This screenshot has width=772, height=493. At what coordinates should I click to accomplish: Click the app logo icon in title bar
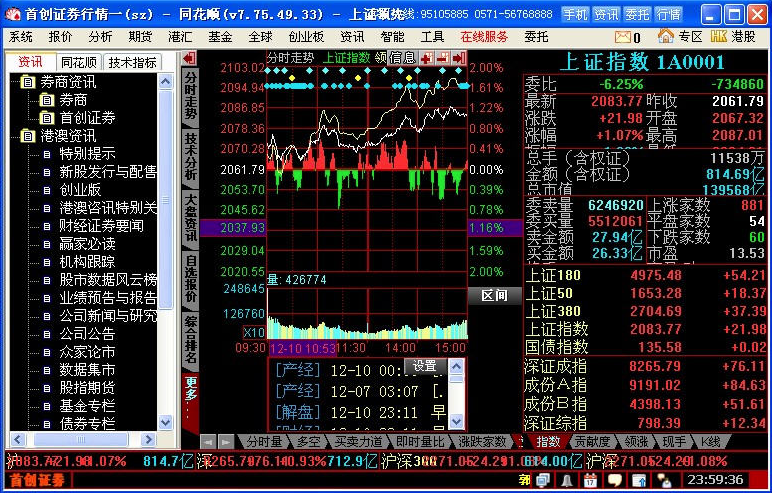pos(13,14)
